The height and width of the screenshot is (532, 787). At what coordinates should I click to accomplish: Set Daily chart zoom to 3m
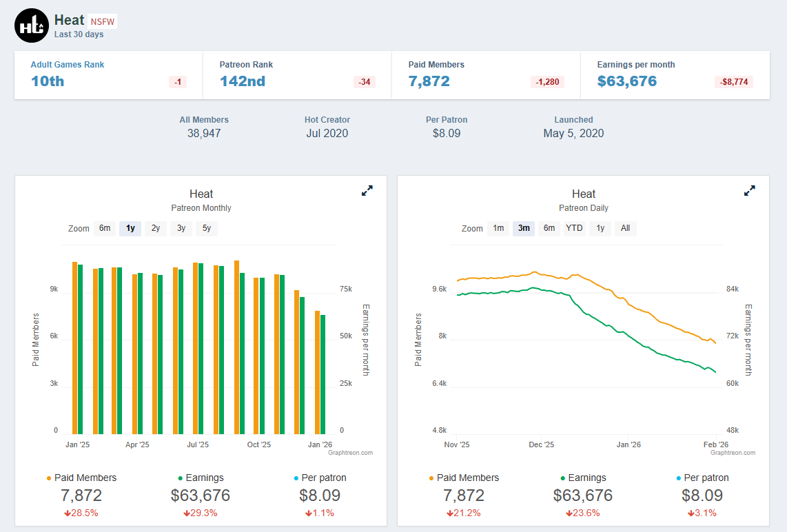pos(524,228)
